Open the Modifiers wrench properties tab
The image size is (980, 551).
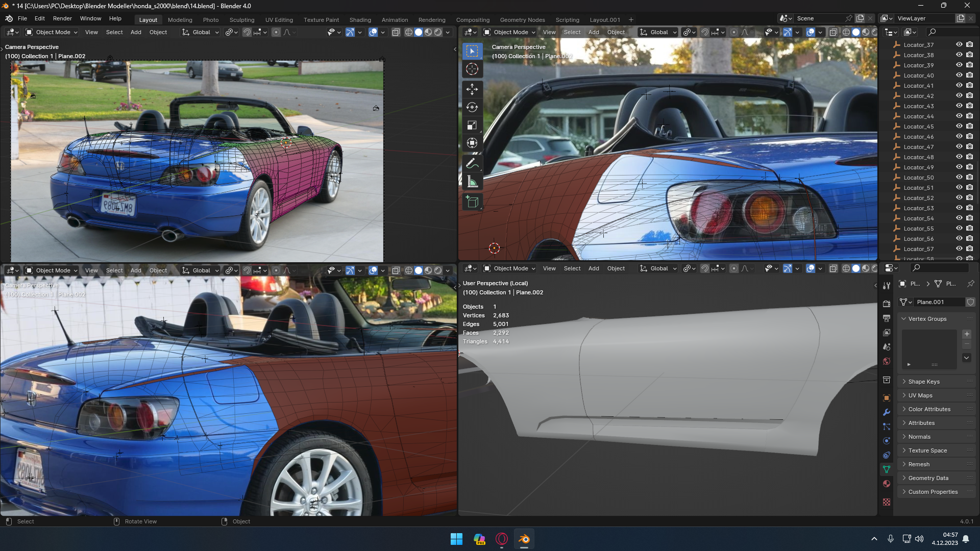pos(887,412)
